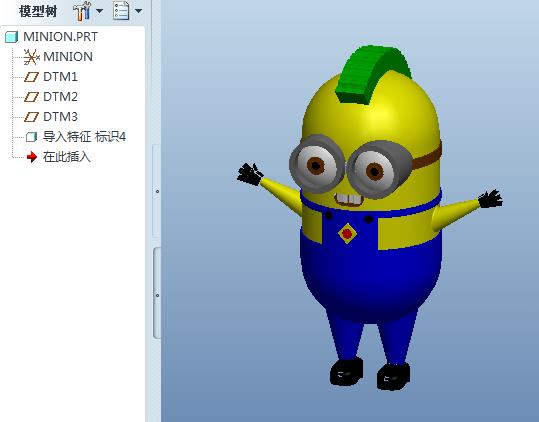Select the MINION coordinate system label
Image resolution: width=539 pixels, height=422 pixels.
click(x=68, y=57)
